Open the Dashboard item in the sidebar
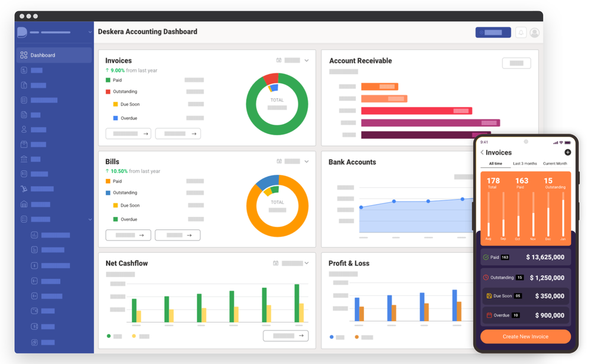591x364 pixels. pos(54,55)
